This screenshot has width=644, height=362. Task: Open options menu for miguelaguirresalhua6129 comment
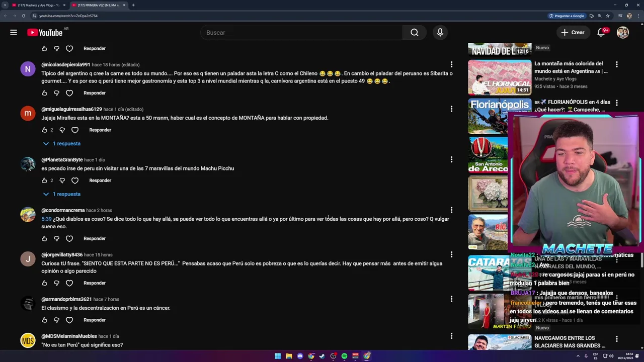click(451, 109)
